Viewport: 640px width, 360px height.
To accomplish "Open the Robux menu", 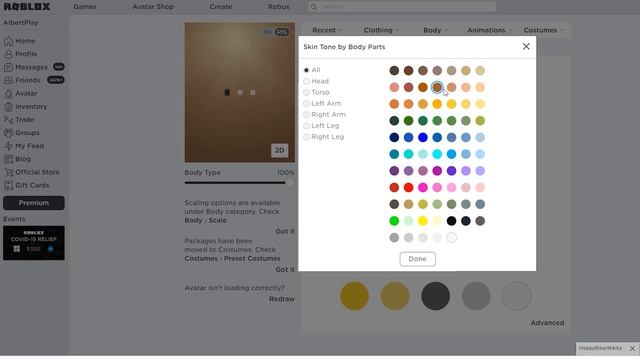I will [279, 7].
